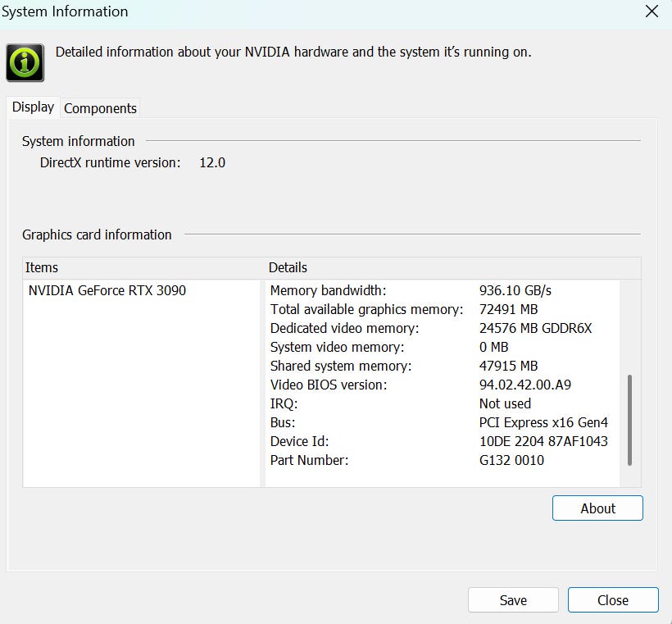Save the system information
The height and width of the screenshot is (624, 672).
click(x=513, y=600)
